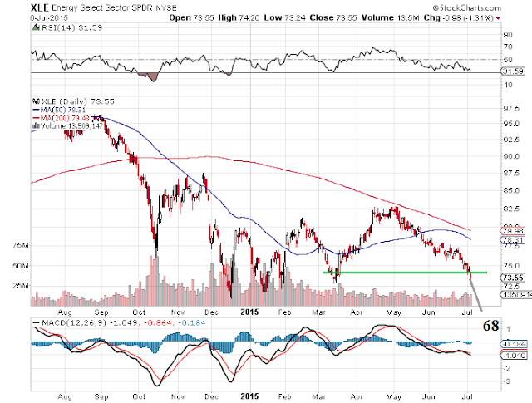The height and width of the screenshot is (403, 532).
Task: Click the volume bars icon in legend
Action: tap(36, 125)
